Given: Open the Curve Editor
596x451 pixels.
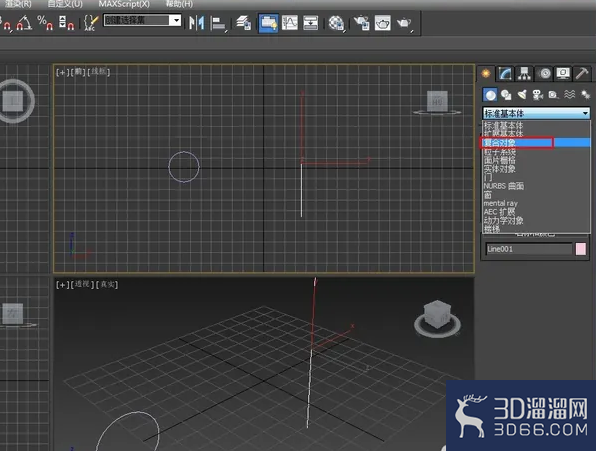Looking at the screenshot, I should 290,23.
